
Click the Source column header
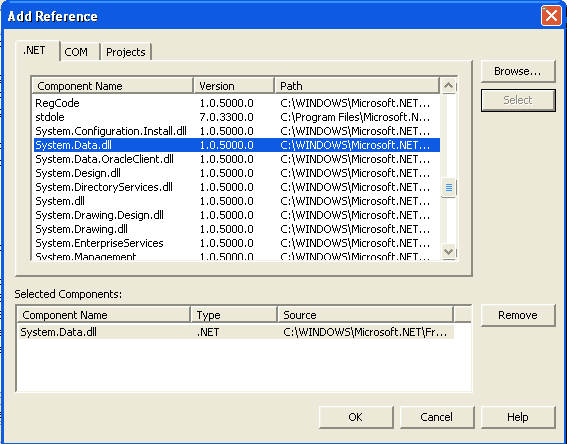366,315
